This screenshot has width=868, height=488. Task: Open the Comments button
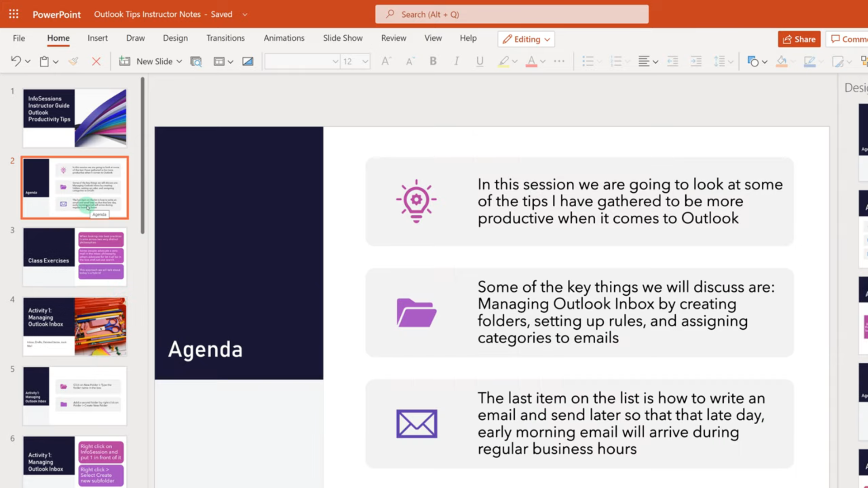click(x=848, y=39)
